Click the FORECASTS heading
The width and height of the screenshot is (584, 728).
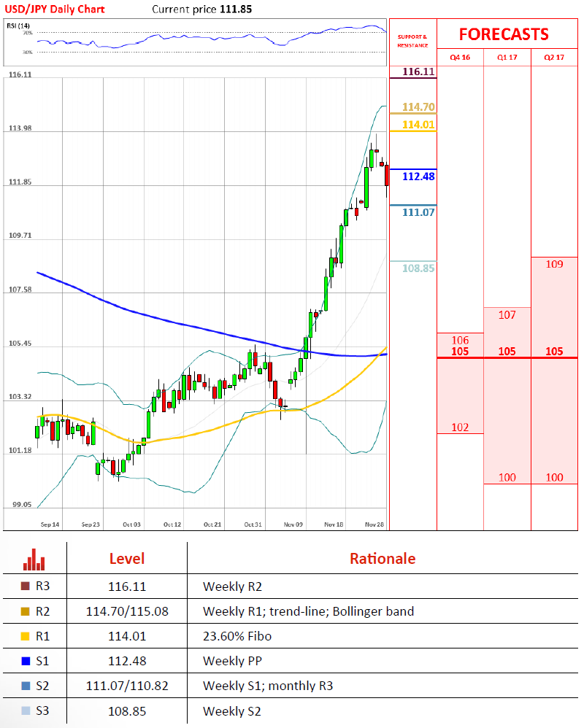pos(504,34)
